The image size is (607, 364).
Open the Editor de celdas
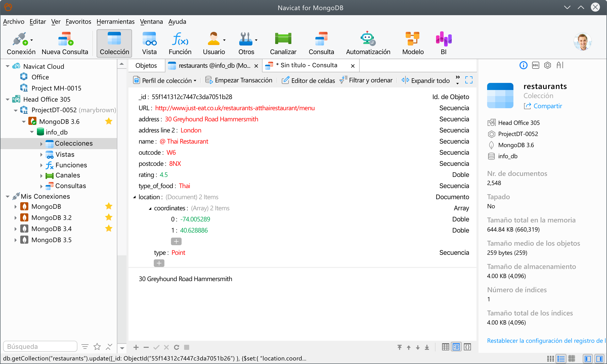(309, 80)
